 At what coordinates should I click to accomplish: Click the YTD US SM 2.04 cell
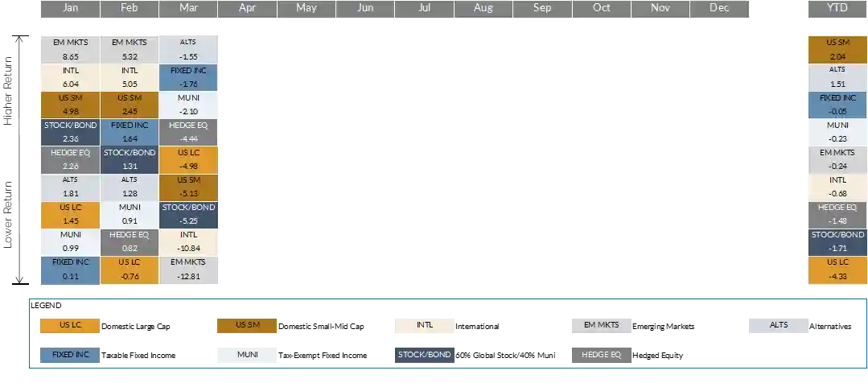[838, 50]
